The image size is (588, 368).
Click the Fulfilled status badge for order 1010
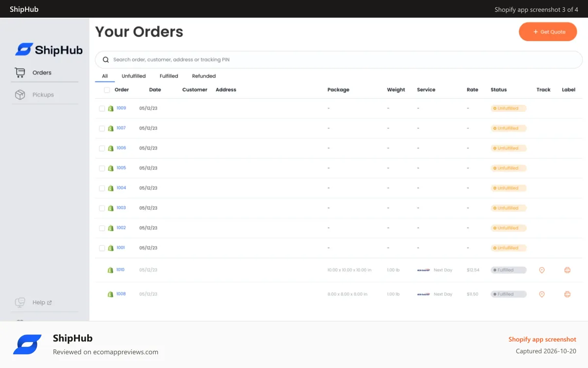(x=509, y=270)
